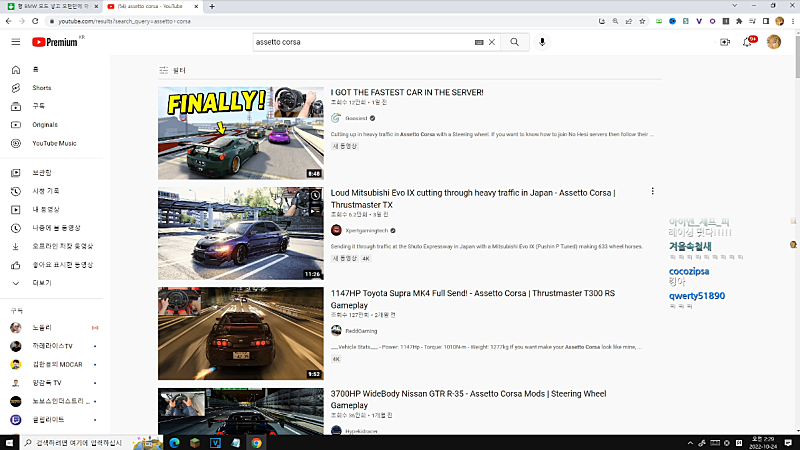Close the assetto corsa YouTube tab

[196, 7]
